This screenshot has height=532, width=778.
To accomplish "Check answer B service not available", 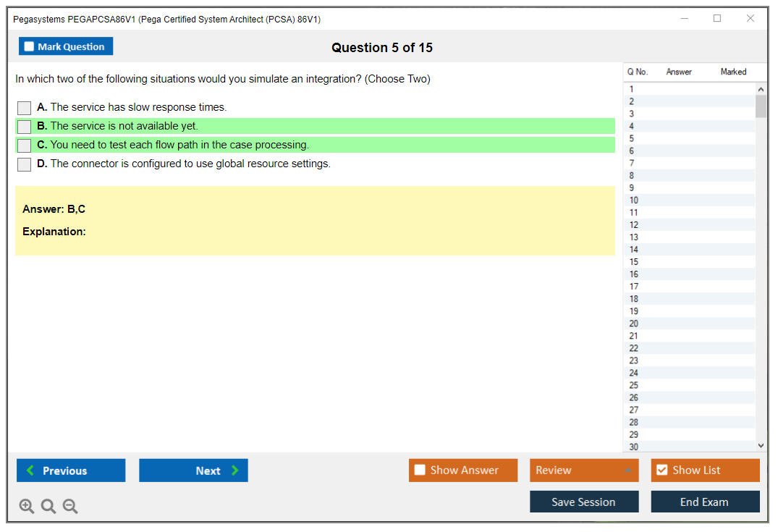I will pyautogui.click(x=25, y=127).
